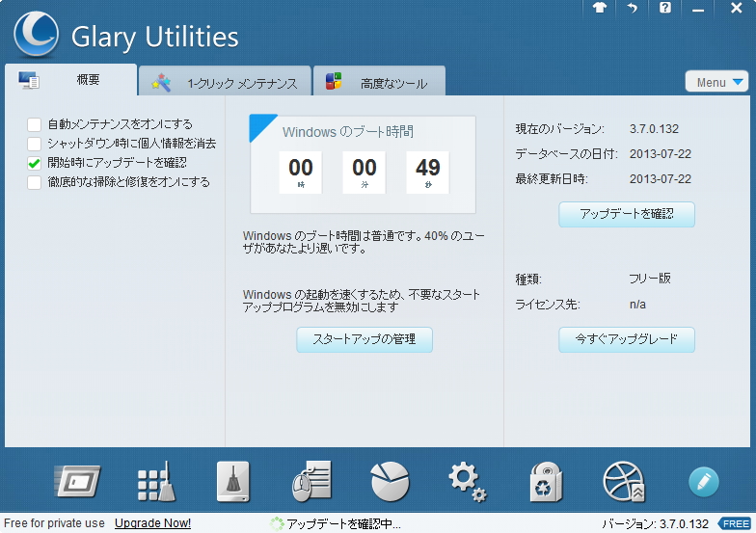Switch to 1-クリック メンテナンス tab
This screenshot has height=533, width=756.
point(225,82)
